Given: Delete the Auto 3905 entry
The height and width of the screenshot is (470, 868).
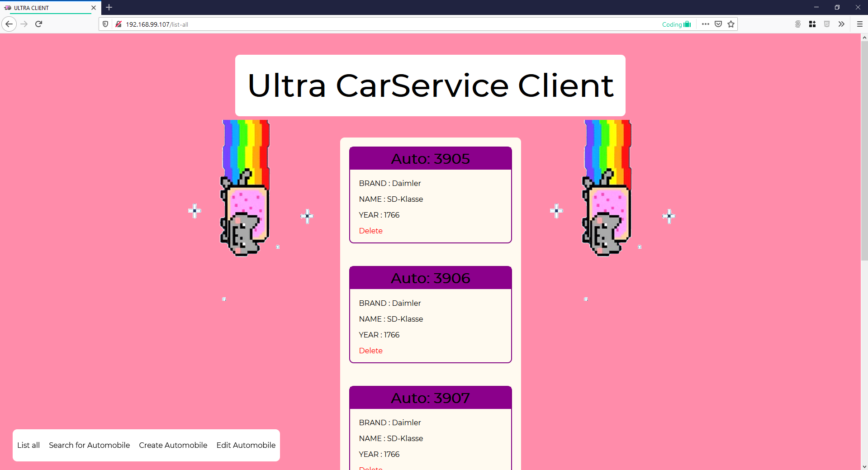Looking at the screenshot, I should point(371,231).
